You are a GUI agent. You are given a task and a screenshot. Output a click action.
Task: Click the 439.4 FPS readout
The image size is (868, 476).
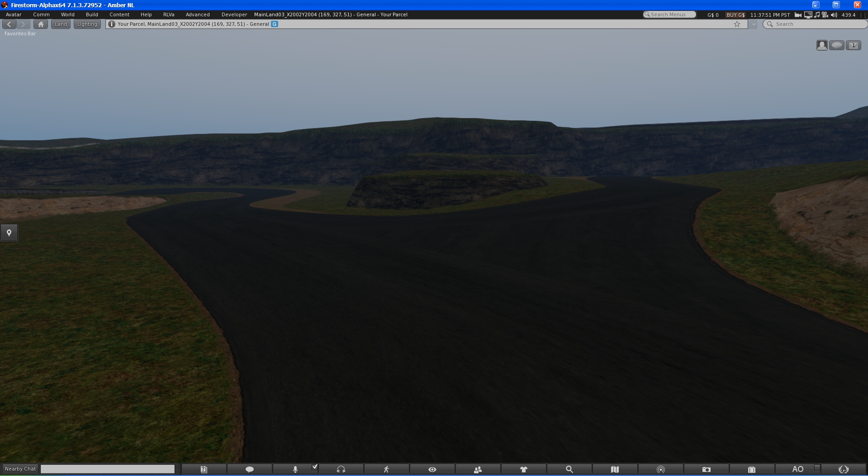coord(849,14)
